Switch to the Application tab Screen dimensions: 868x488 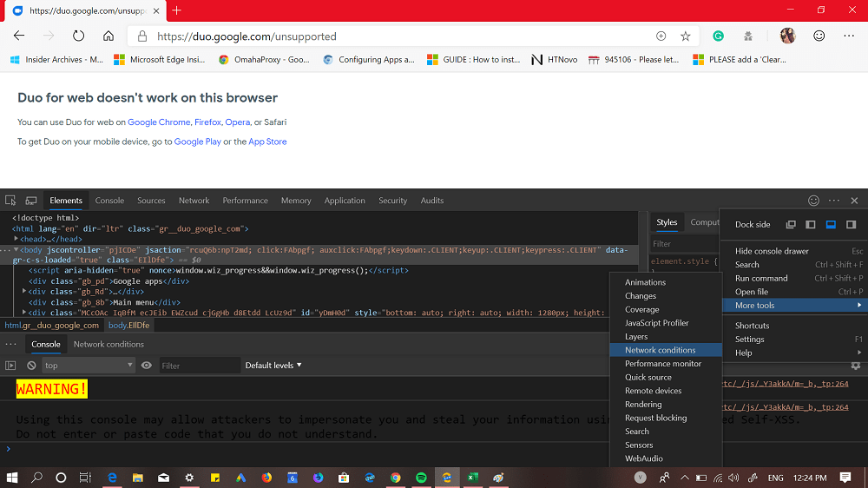(x=345, y=201)
